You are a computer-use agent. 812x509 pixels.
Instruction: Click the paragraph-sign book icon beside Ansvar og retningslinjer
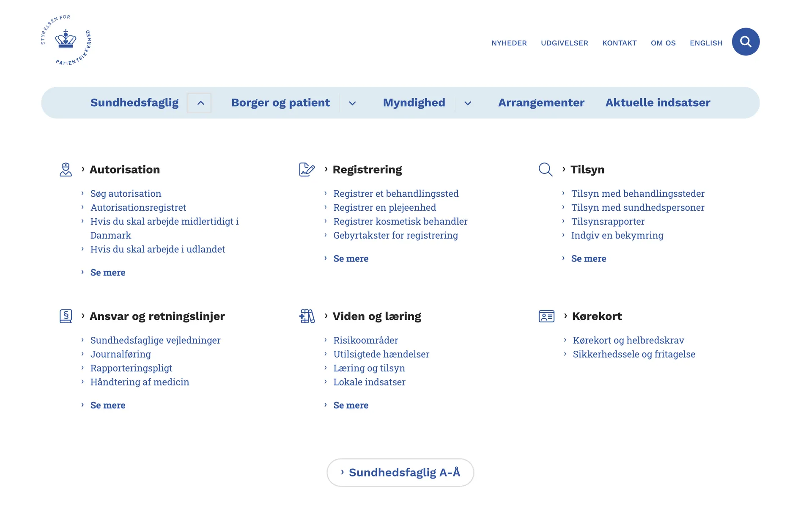point(66,316)
